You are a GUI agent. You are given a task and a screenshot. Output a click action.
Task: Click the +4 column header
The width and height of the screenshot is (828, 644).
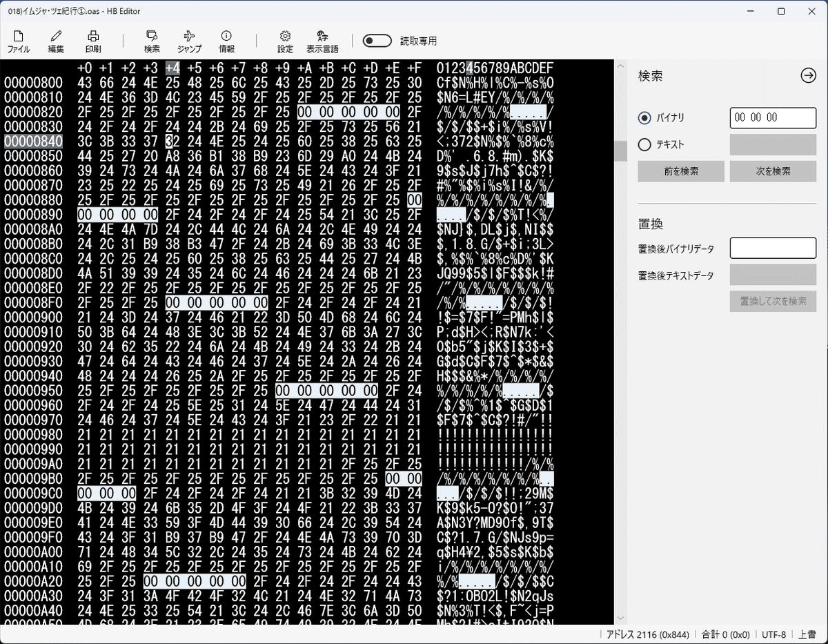point(173,68)
